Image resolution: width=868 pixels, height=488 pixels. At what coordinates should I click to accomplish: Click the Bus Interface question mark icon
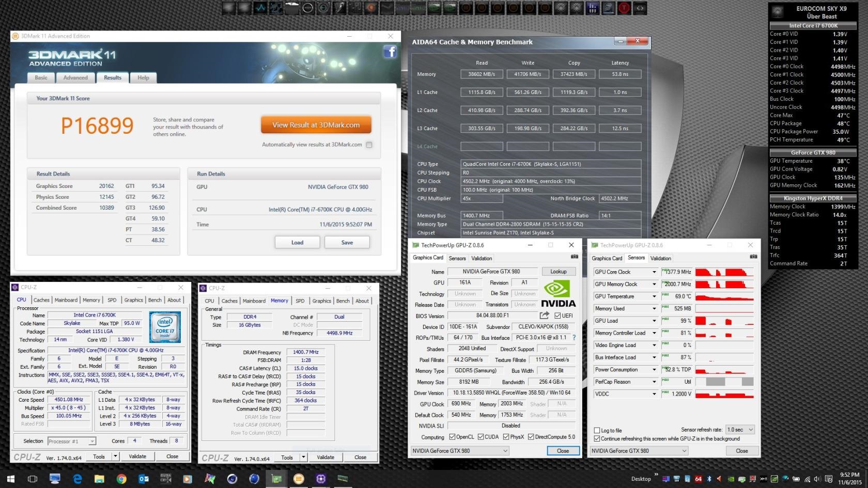(574, 338)
